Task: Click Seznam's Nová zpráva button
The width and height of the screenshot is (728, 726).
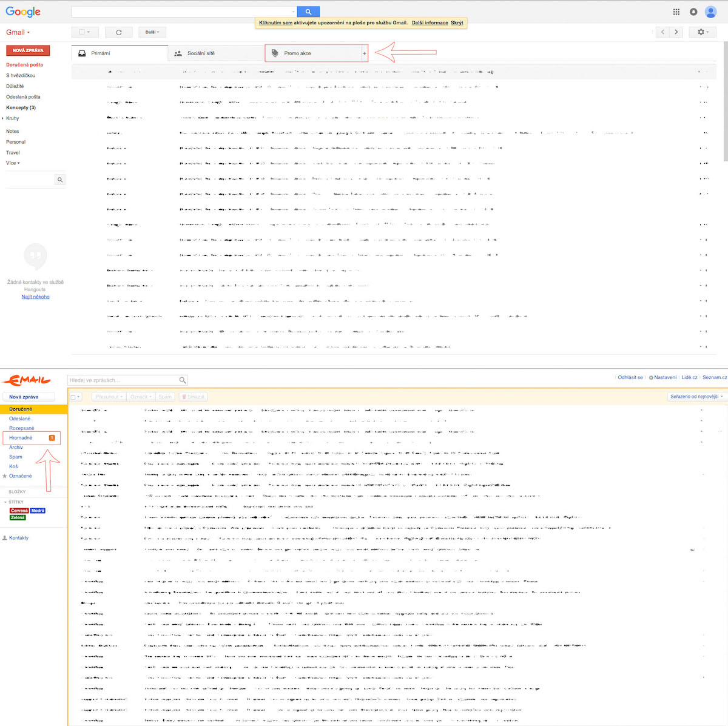Action: click(29, 397)
